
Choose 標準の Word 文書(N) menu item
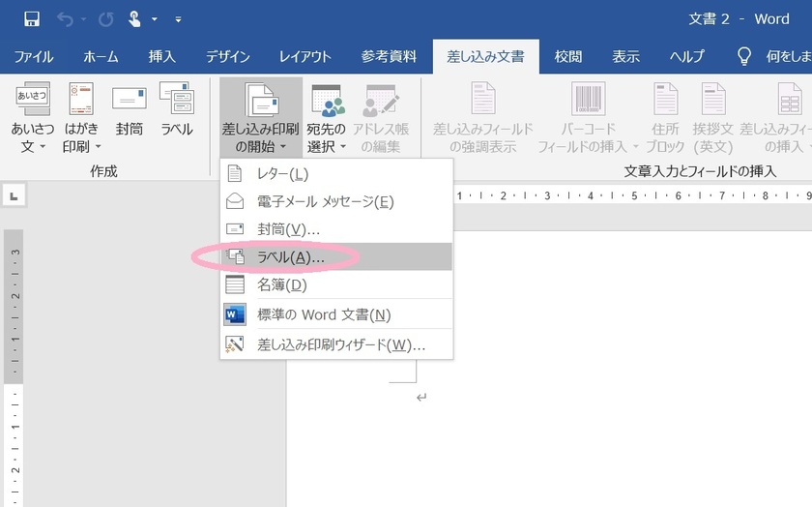tap(336, 314)
